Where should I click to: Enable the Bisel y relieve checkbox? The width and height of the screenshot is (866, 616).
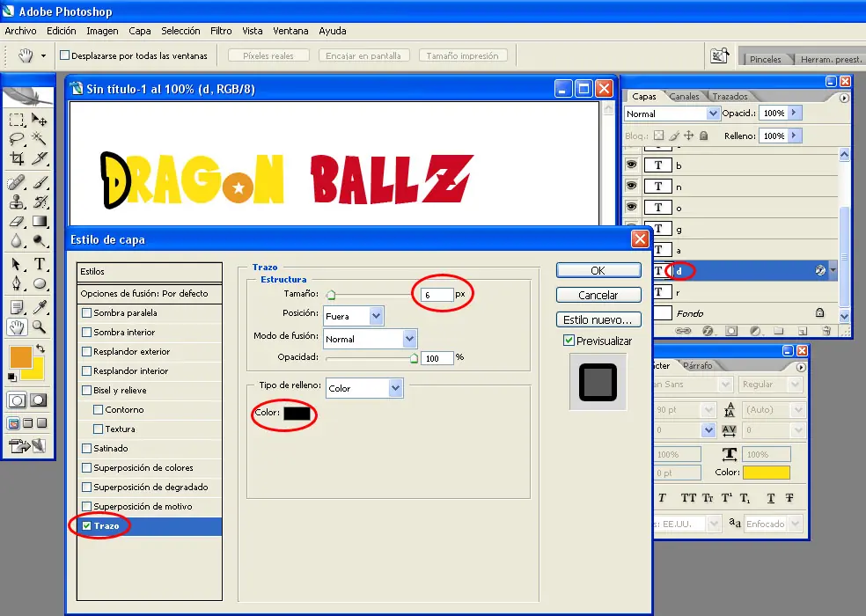coord(87,390)
